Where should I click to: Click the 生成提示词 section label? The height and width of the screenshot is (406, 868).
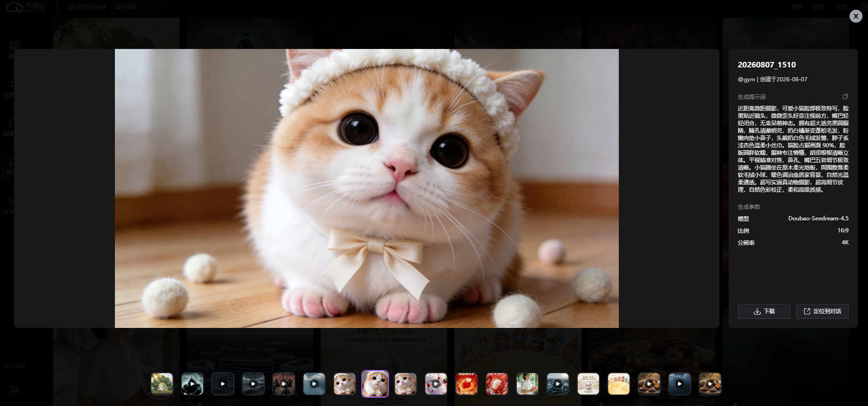point(751,97)
